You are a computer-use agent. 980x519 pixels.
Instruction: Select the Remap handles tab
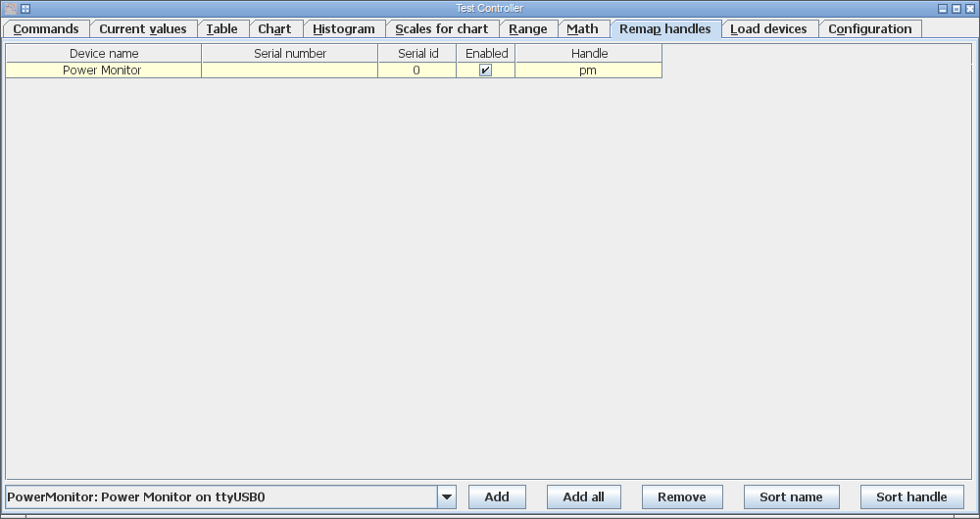tap(665, 29)
